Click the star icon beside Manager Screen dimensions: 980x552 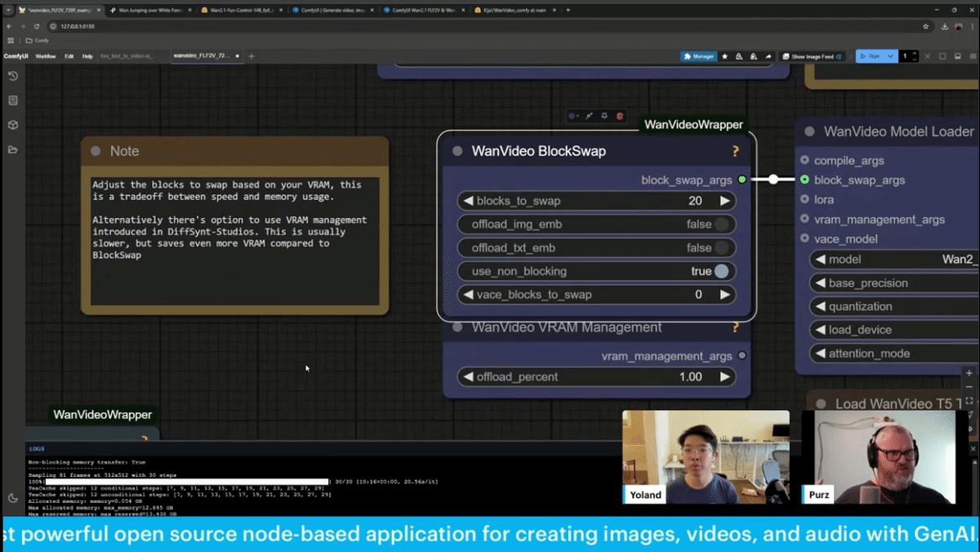pyautogui.click(x=724, y=56)
